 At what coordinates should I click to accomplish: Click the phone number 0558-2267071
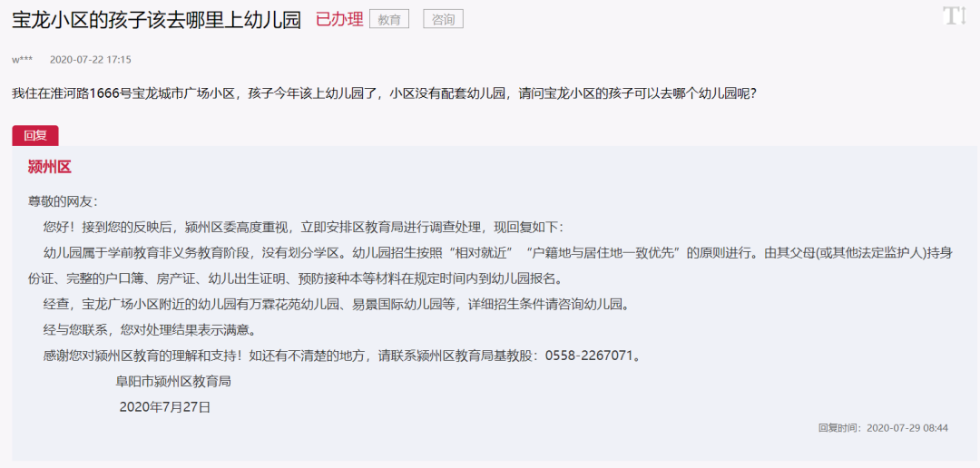click(x=590, y=356)
